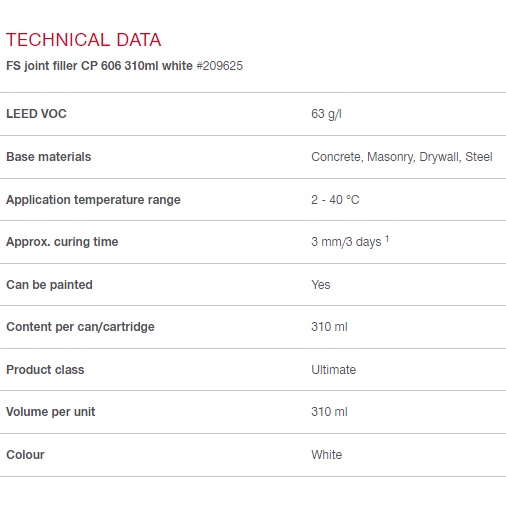The image size is (506, 506).
Task: Click the Can be painted label
Action: coord(49,285)
